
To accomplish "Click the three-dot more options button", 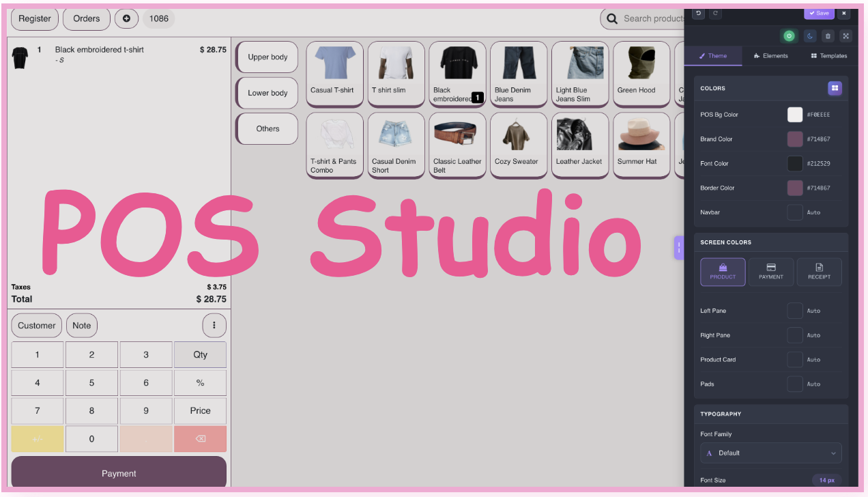I will [214, 326].
